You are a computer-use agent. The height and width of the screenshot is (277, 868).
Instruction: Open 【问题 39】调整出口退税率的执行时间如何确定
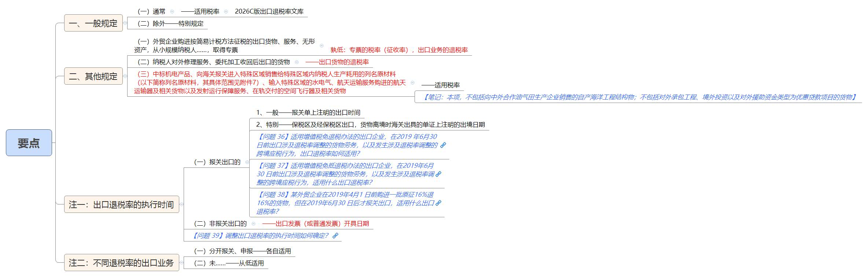point(261,236)
